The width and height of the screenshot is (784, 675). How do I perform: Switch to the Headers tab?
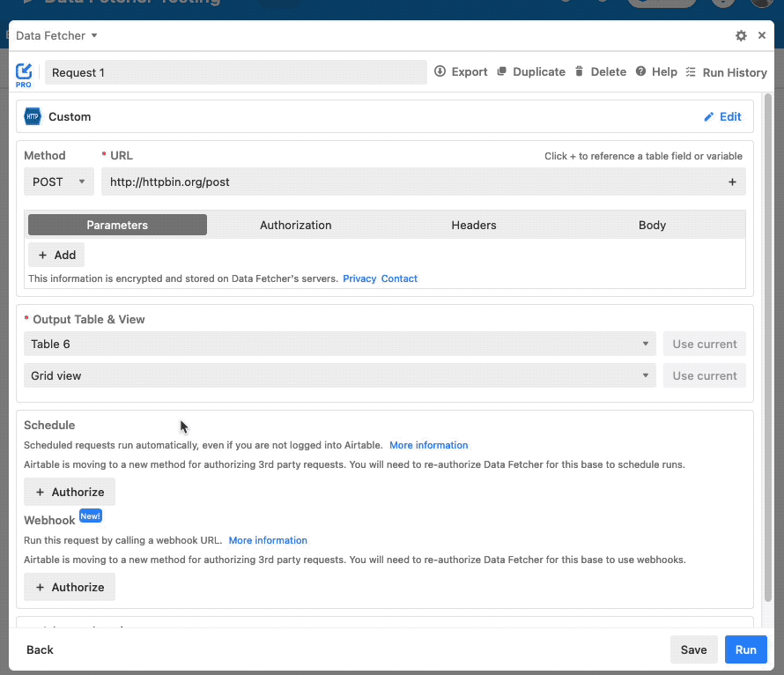tap(474, 225)
